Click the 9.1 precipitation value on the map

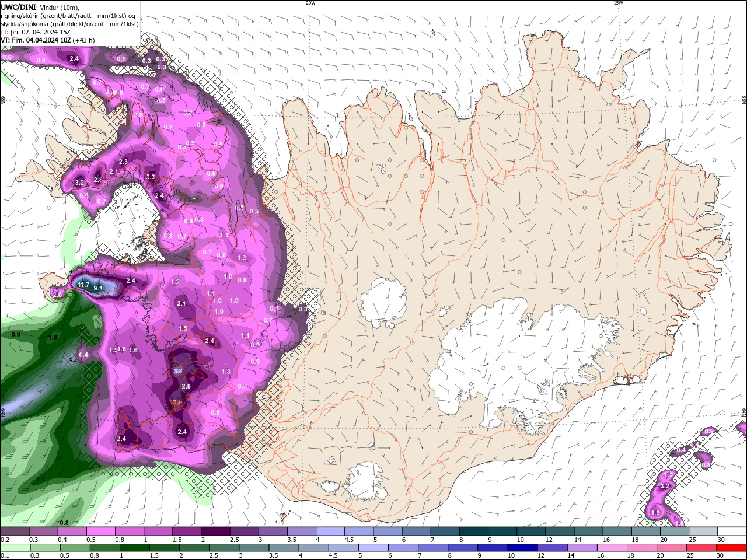coord(98,288)
